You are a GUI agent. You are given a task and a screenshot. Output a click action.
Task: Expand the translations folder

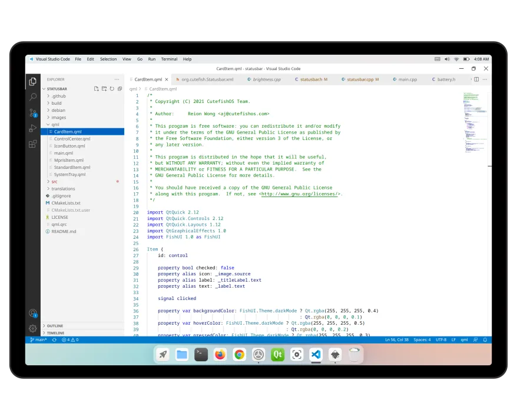click(82, 189)
